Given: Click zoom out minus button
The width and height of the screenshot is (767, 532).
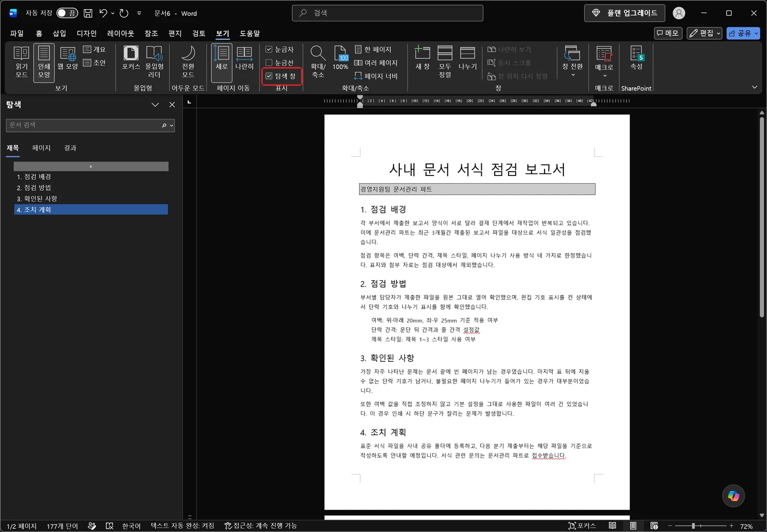Looking at the screenshot, I should click(670, 526).
